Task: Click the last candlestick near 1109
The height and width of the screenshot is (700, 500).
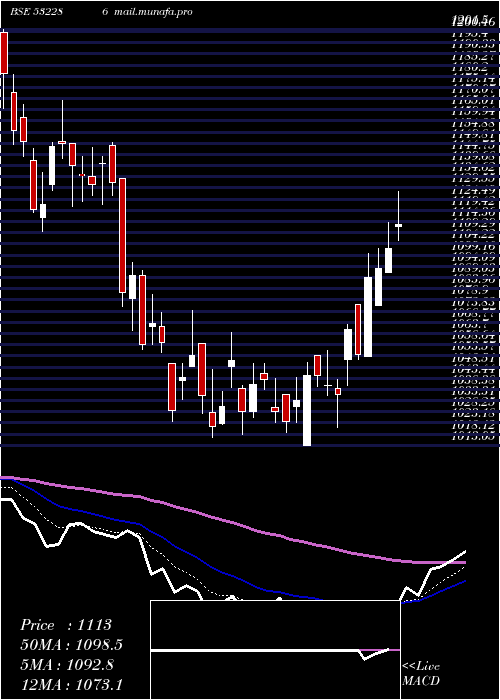Action: pos(399,225)
